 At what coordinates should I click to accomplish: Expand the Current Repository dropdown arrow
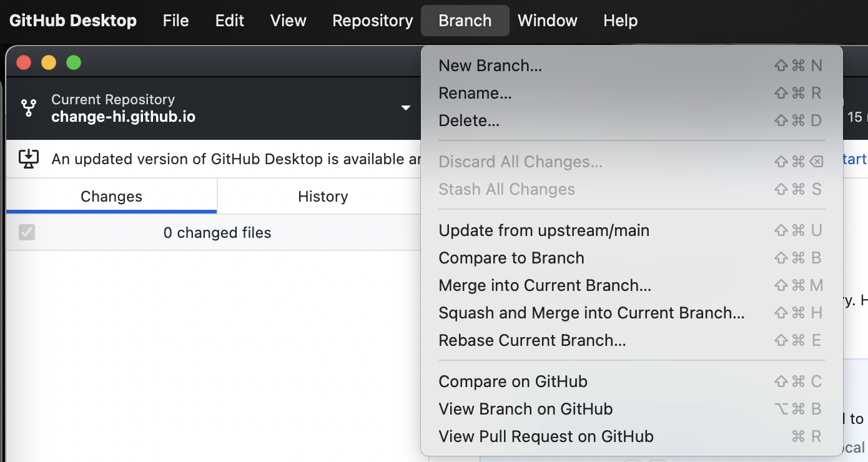[x=406, y=108]
